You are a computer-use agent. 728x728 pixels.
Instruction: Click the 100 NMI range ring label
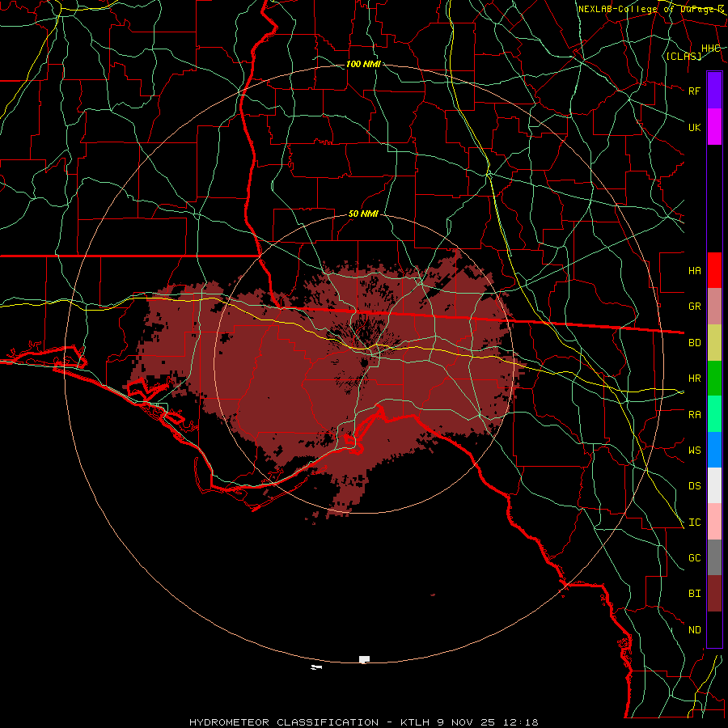pos(363,64)
